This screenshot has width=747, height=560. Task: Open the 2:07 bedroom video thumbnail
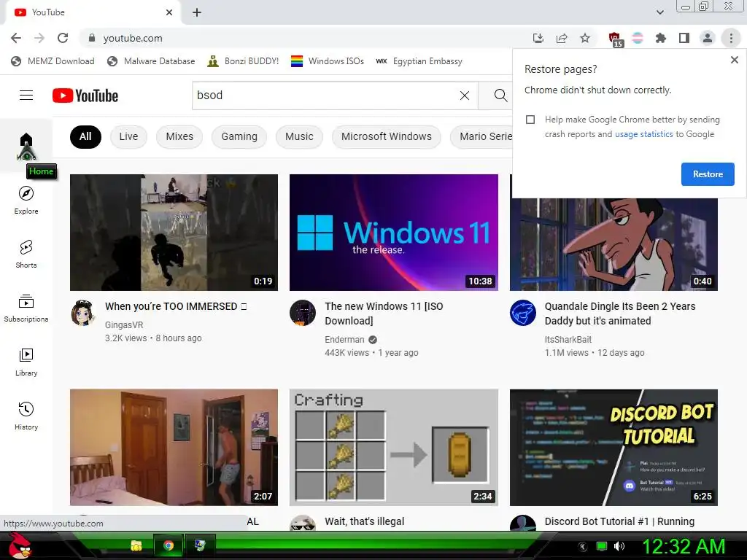pyautogui.click(x=174, y=448)
